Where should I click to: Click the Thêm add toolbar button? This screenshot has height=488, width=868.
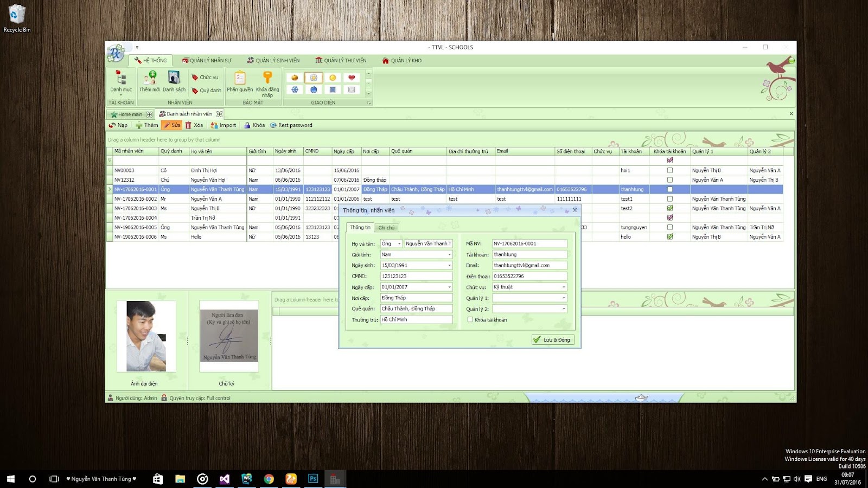click(147, 125)
